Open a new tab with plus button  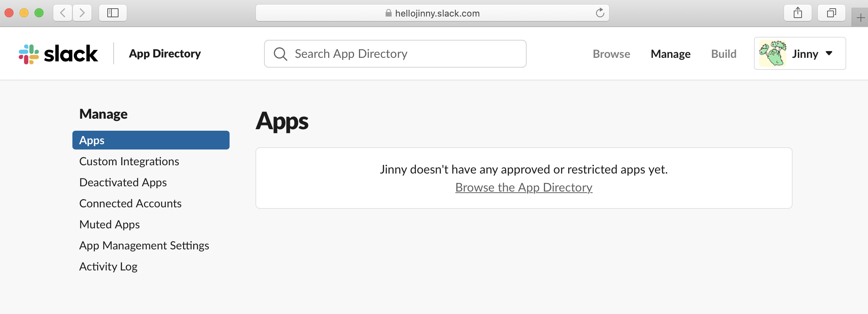(860, 18)
